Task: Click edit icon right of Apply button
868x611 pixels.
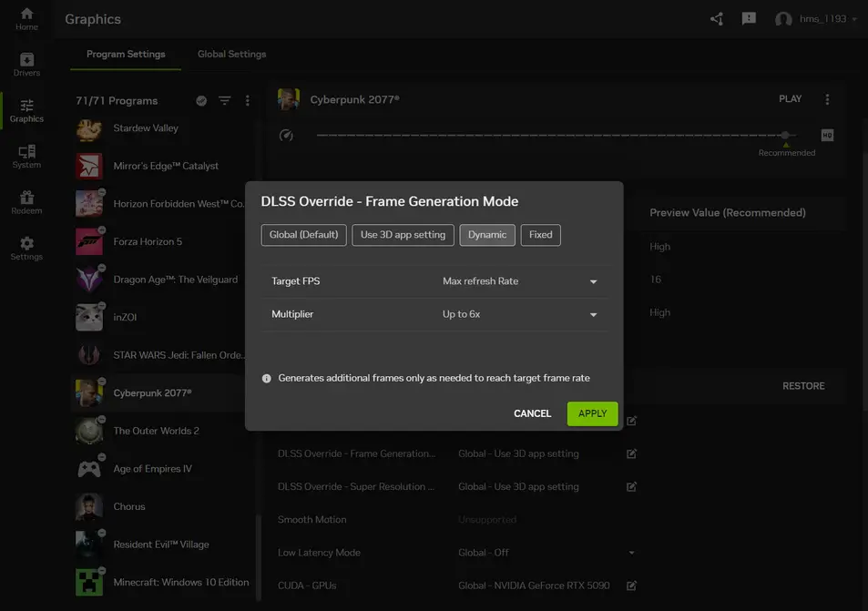Action: pyautogui.click(x=631, y=421)
